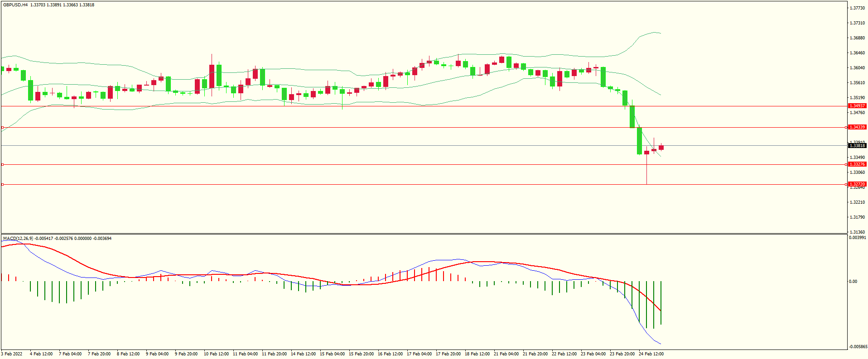The width and height of the screenshot is (868, 359).
Task: Click the 24 Feb 12:00 time label
Action: click(651, 354)
